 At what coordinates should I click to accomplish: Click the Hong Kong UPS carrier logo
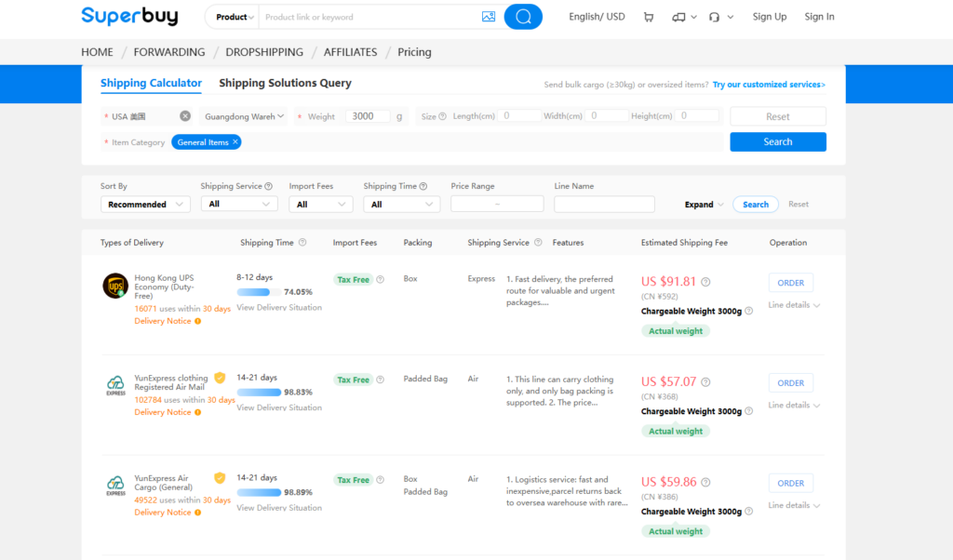coord(115,284)
